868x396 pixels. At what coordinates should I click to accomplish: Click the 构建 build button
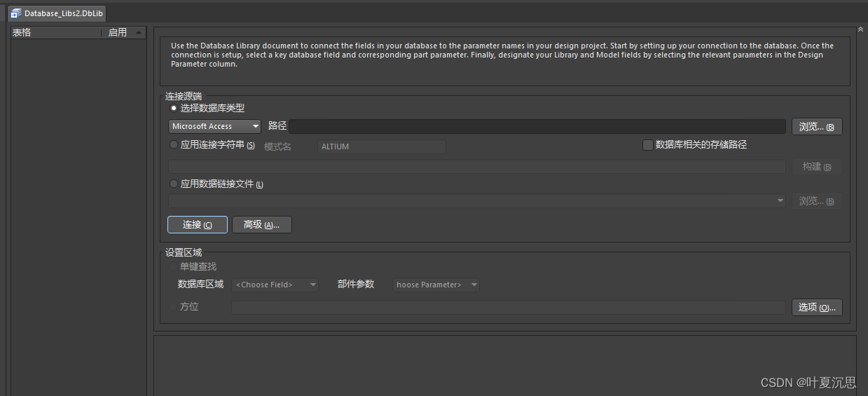(x=816, y=167)
